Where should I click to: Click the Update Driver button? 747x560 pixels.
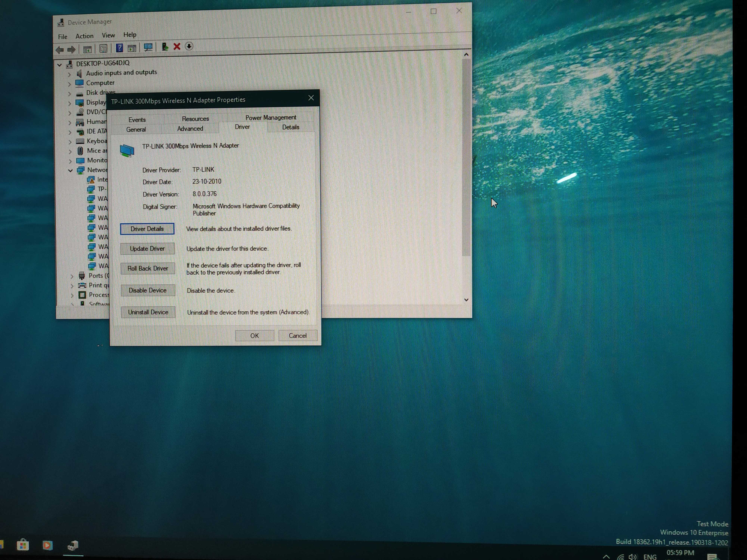(x=148, y=249)
